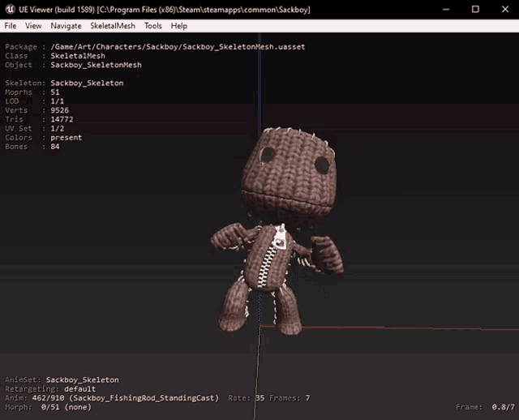Click the Bones value 84
Viewport: 519px width, 420px height.
pos(55,147)
